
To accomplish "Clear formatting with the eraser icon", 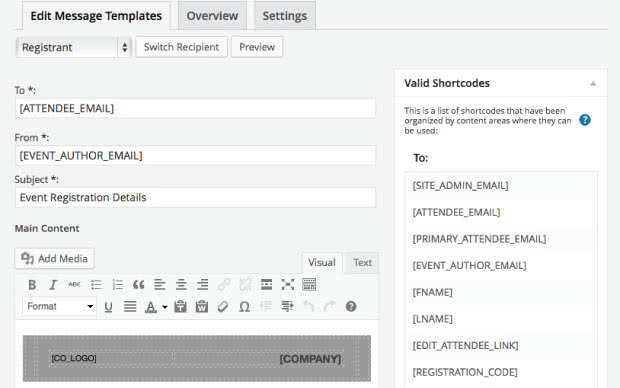I will pyautogui.click(x=223, y=307).
